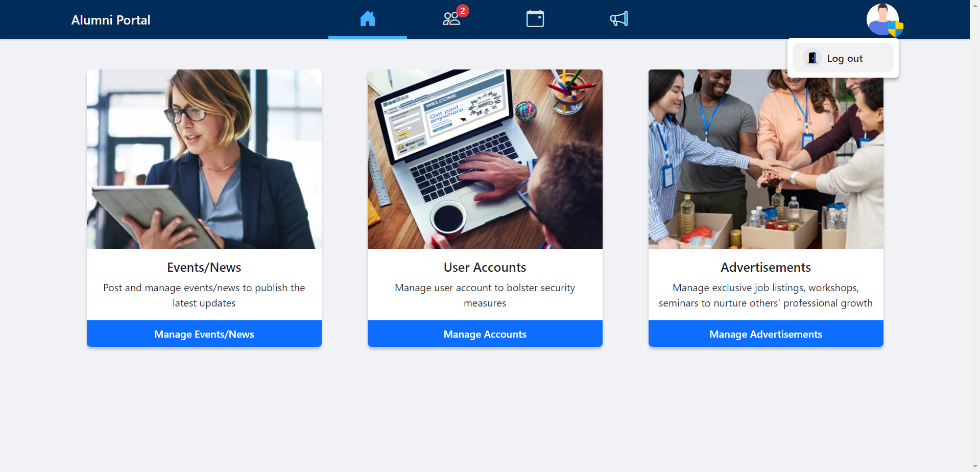The width and height of the screenshot is (980, 472).
Task: Open the calendar events icon
Action: coord(535,19)
